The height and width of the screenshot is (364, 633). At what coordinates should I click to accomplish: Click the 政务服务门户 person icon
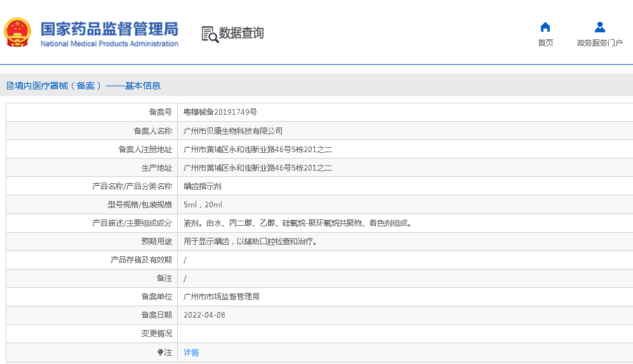point(599,27)
